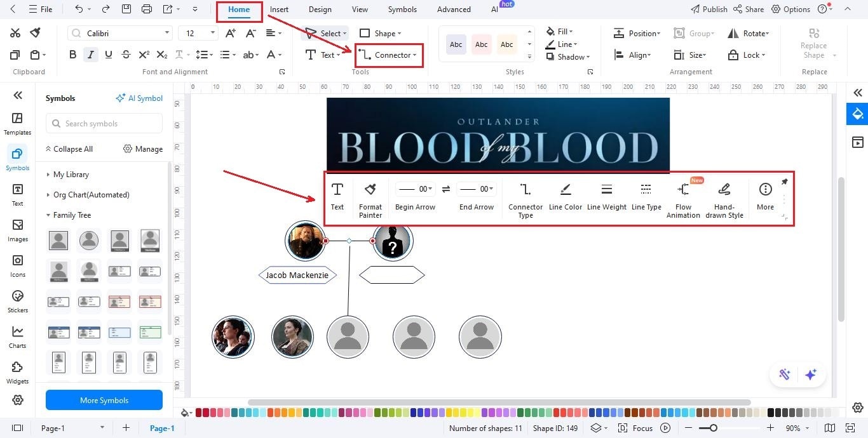868x438 pixels.
Task: Open the Charts sidebar panel
Action: pyautogui.click(x=18, y=336)
